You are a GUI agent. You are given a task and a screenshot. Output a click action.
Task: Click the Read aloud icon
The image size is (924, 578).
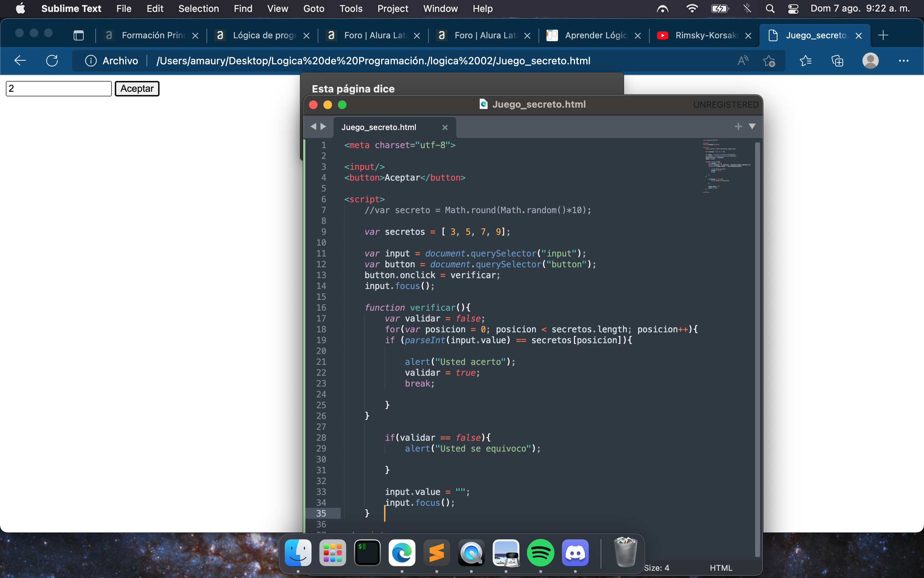point(743,60)
